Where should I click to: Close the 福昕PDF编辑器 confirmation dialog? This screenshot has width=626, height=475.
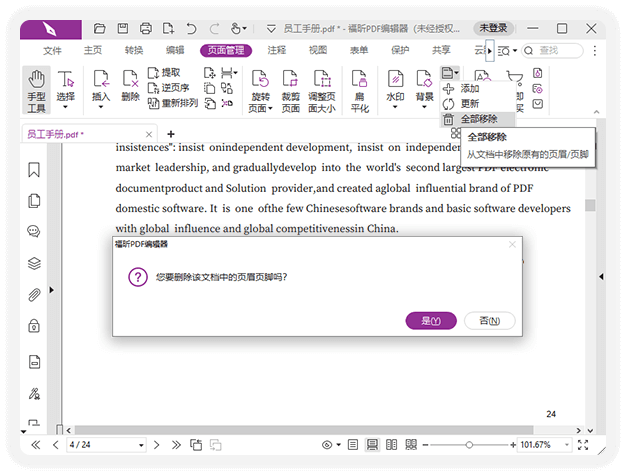tap(512, 244)
